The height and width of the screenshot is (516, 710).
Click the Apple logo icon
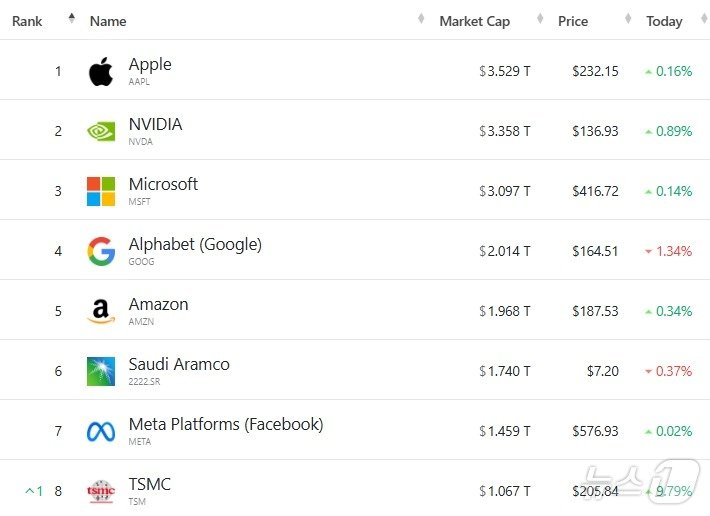[101, 71]
